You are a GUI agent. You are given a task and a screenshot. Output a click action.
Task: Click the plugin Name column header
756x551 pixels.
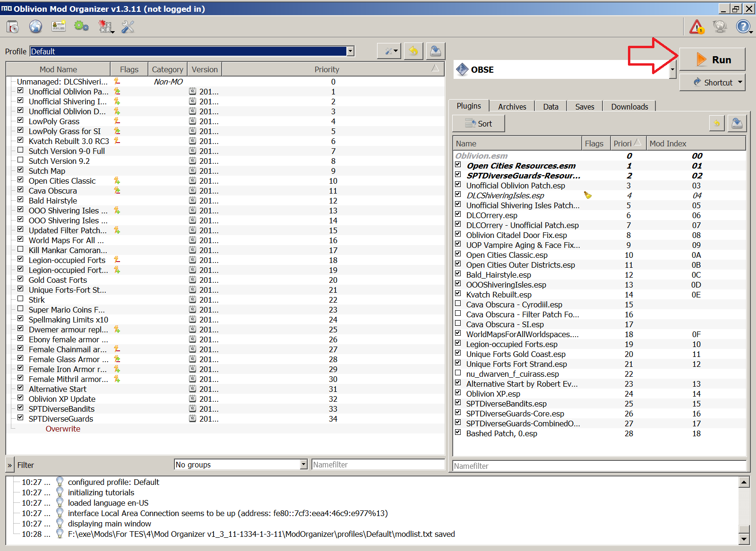(517, 143)
